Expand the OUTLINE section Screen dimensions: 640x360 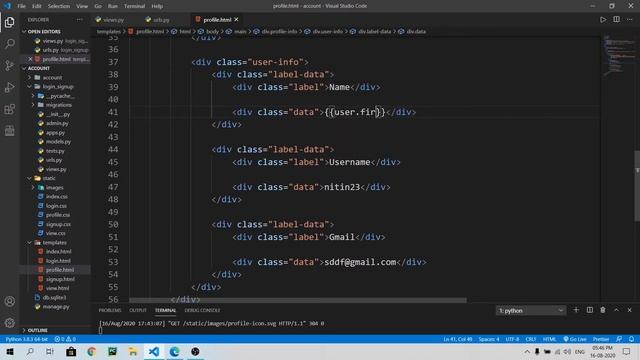click(x=38, y=330)
